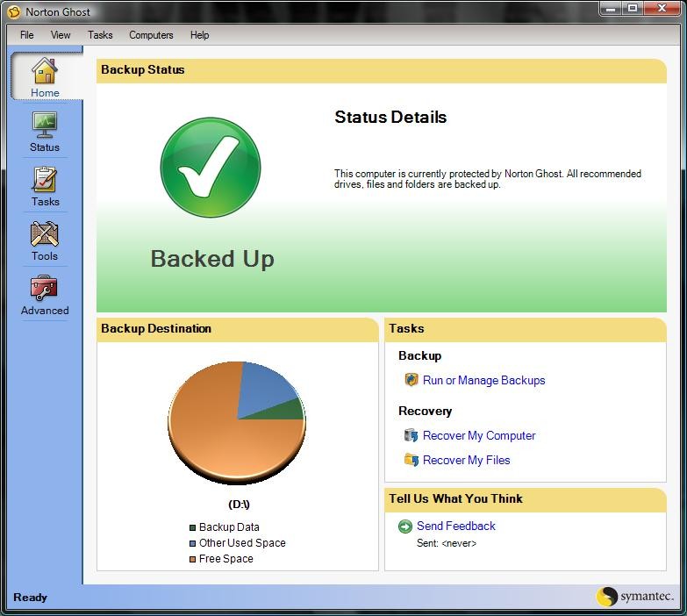Click the Free Space orange swatch
The image size is (687, 616).
coord(192,559)
